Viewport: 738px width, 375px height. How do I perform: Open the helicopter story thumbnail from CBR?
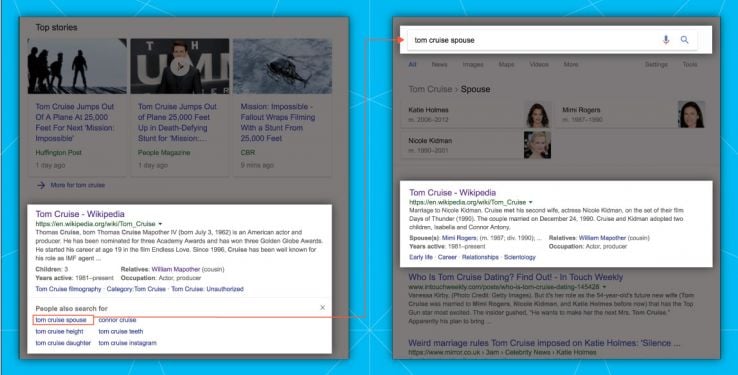tap(282, 66)
